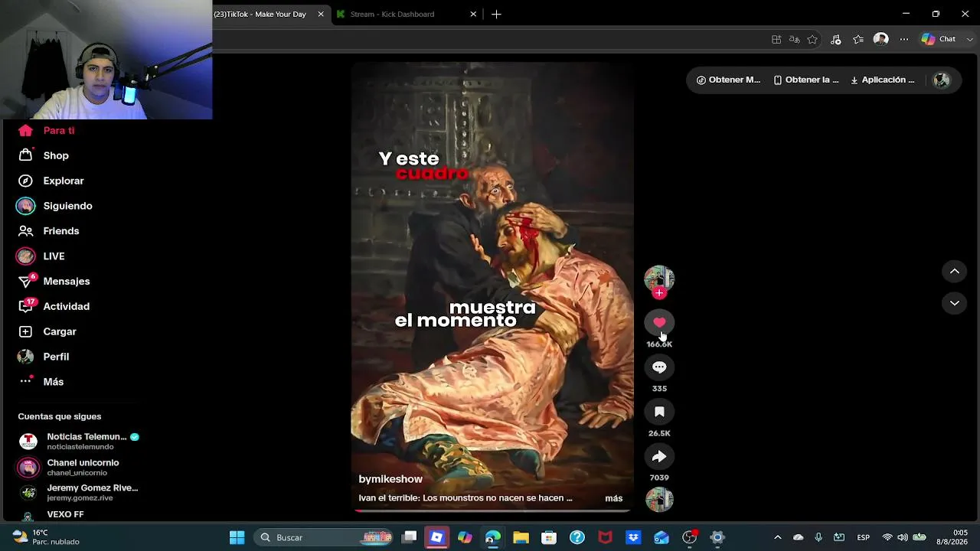
Task: Go to the next video (down chevron)
Action: (954, 303)
